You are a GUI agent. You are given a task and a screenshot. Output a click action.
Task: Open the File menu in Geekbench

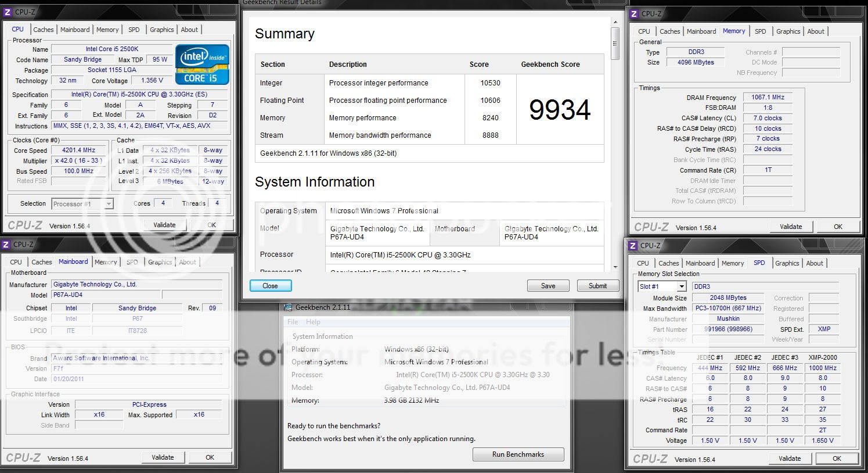(x=293, y=322)
